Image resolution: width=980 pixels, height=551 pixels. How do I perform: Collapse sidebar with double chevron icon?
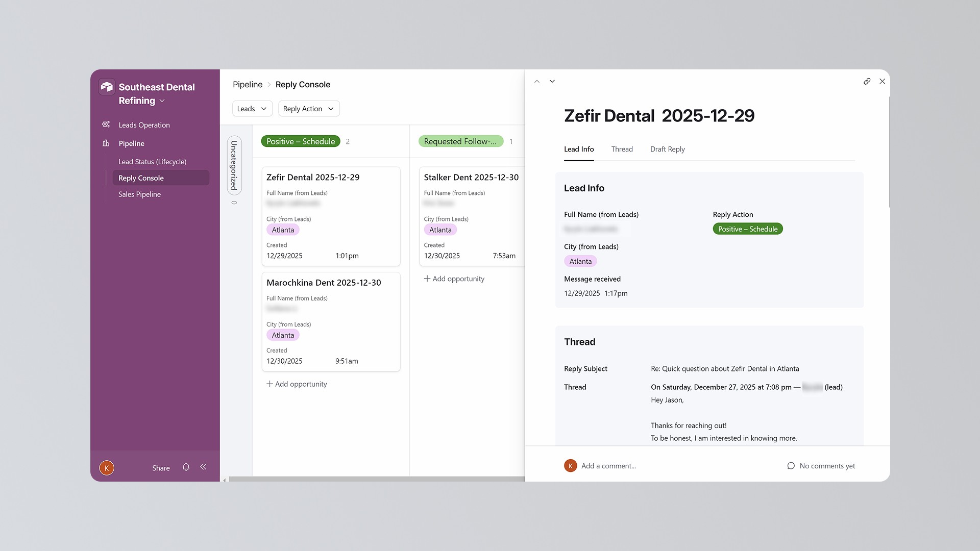203,467
